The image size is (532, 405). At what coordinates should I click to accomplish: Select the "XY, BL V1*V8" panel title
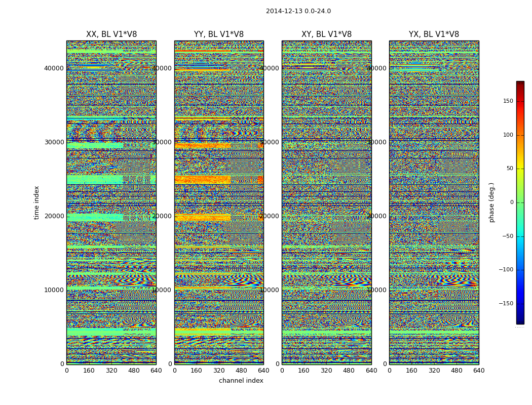(327, 34)
